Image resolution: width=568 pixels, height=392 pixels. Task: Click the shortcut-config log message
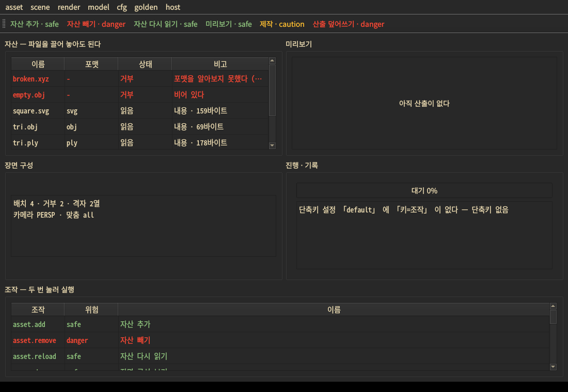pyautogui.click(x=404, y=209)
